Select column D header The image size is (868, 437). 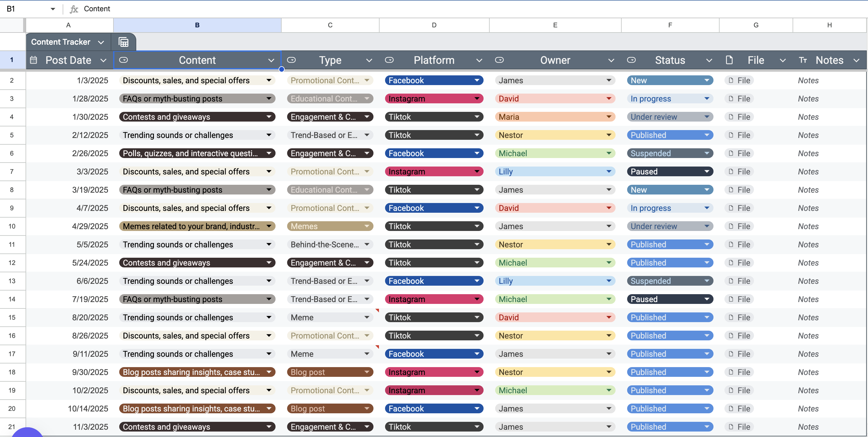434,25
